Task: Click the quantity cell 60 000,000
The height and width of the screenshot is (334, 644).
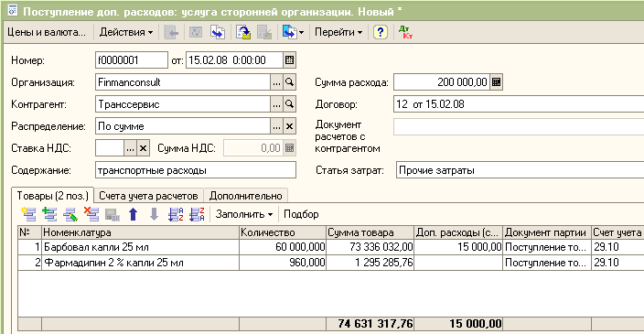Action: pos(283,247)
